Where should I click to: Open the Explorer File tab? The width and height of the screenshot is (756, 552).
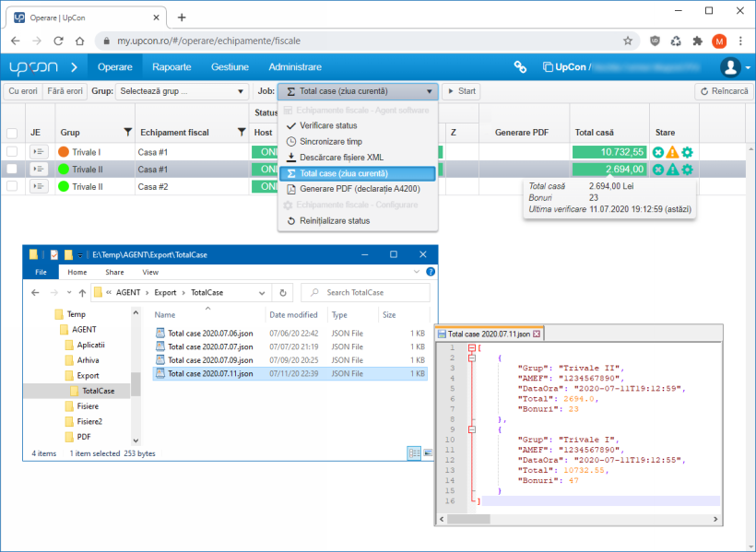coord(41,272)
